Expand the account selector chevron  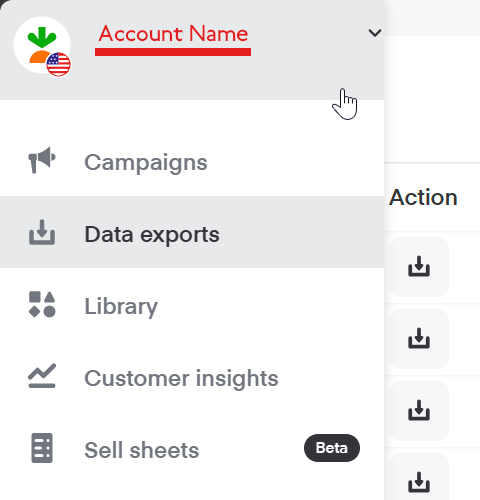pos(375,33)
